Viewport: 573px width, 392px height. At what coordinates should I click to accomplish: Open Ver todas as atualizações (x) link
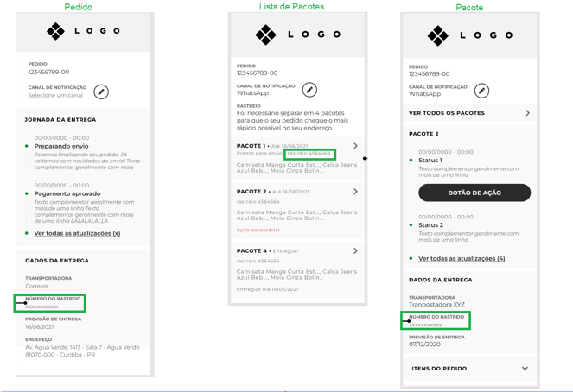(x=77, y=233)
